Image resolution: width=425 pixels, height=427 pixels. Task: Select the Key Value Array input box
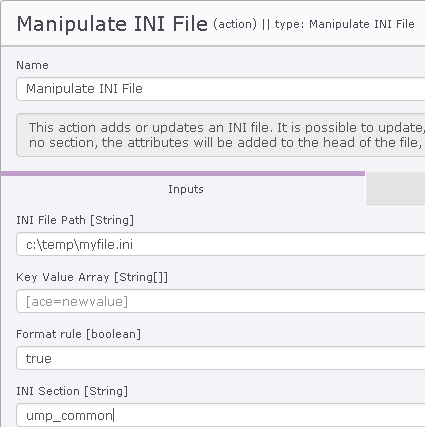click(x=221, y=301)
